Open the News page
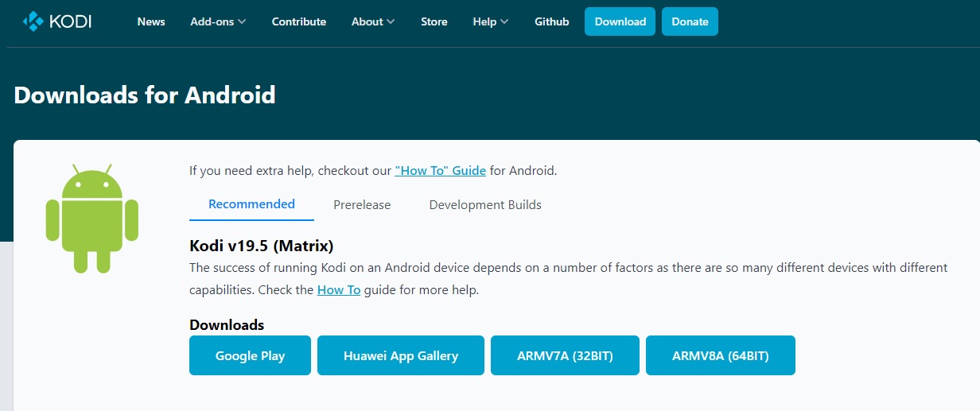980x411 pixels. [151, 21]
